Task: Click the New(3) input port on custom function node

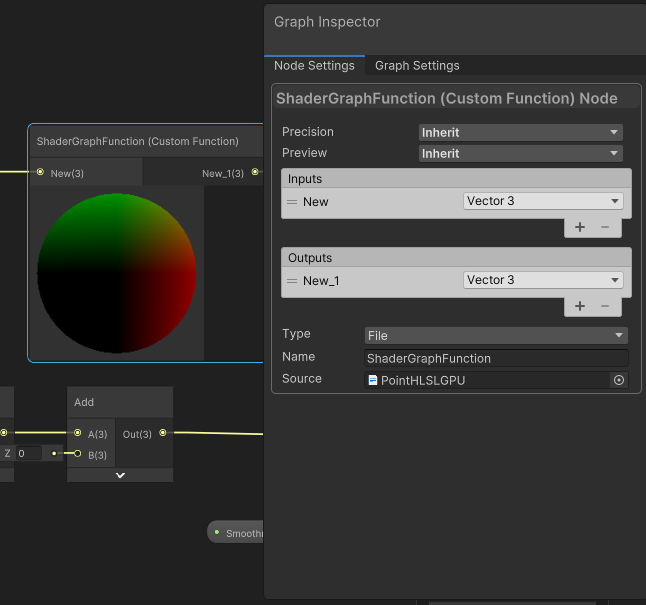Action: pyautogui.click(x=40, y=173)
